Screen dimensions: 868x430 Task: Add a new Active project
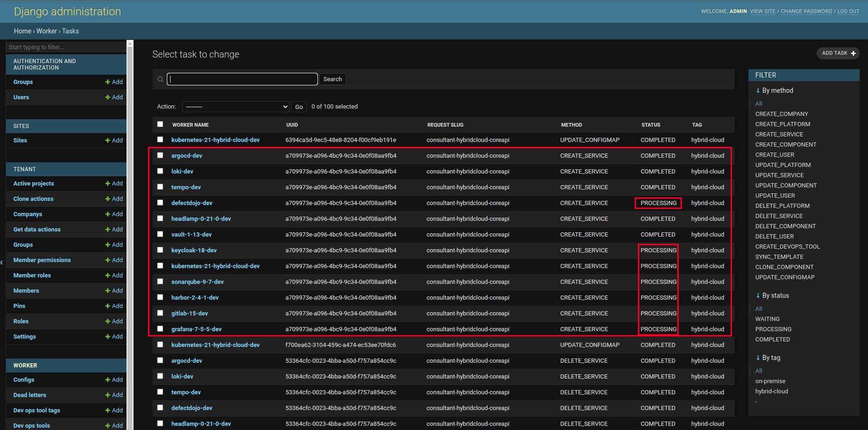pos(114,184)
